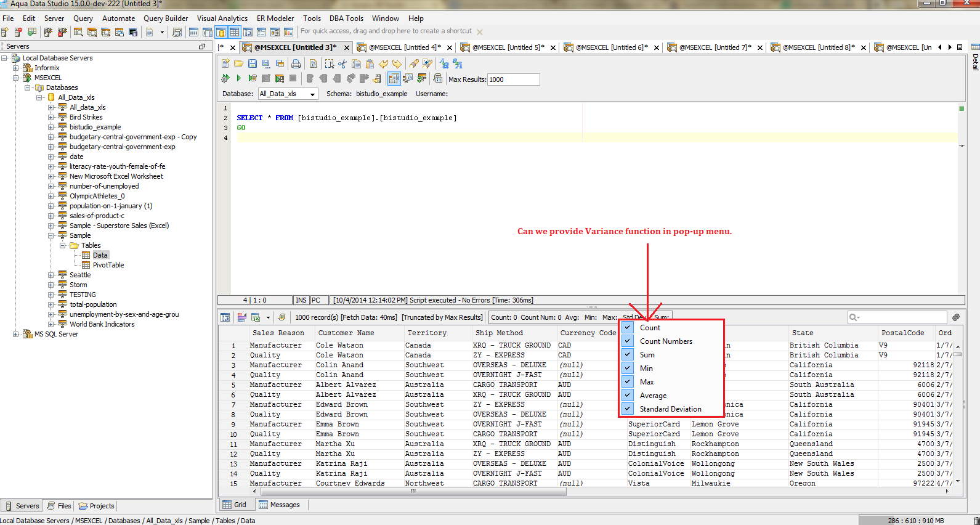Click the restore icon on the Servers panel
Viewport: 980px width, 525px height.
202,47
